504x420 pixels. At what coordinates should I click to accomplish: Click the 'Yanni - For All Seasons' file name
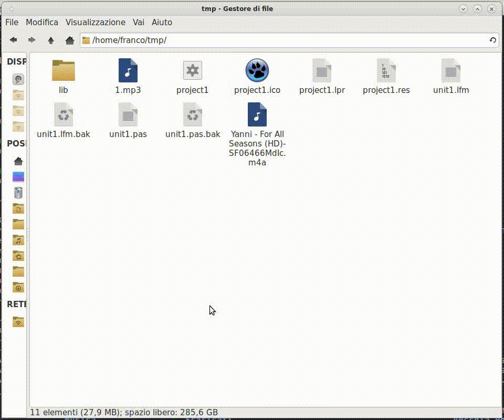pyautogui.click(x=257, y=148)
